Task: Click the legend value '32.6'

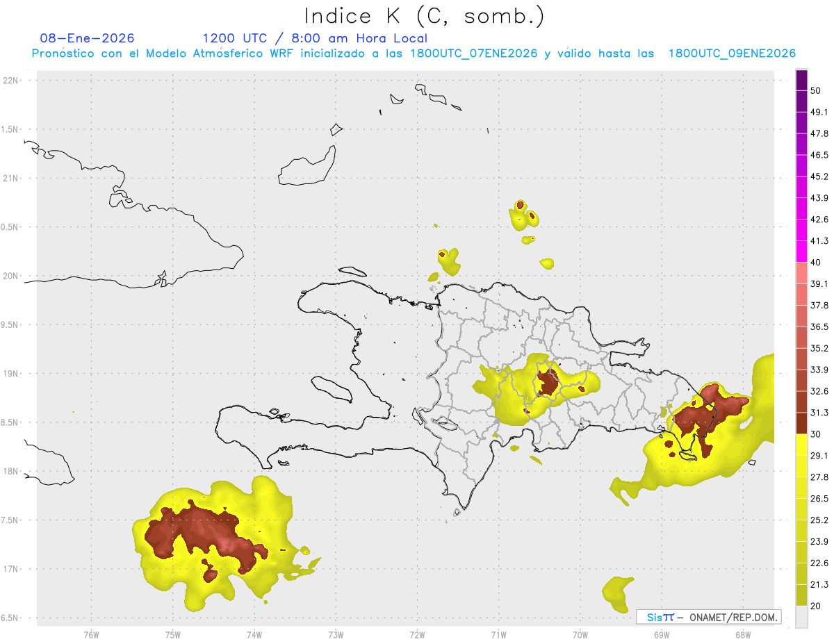Action: 819,391
